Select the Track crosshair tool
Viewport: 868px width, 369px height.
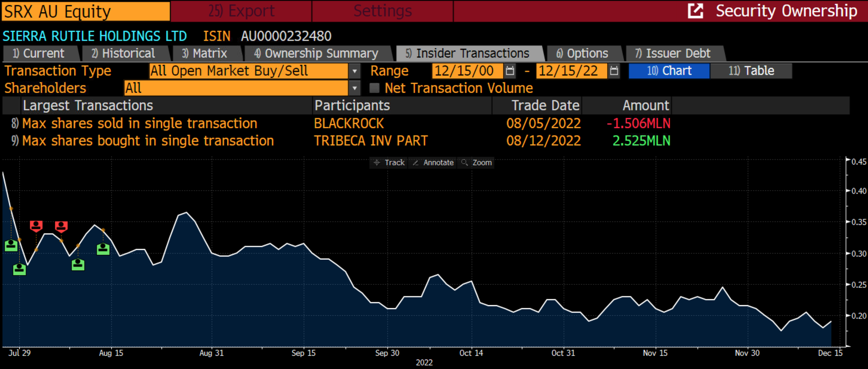(389, 162)
